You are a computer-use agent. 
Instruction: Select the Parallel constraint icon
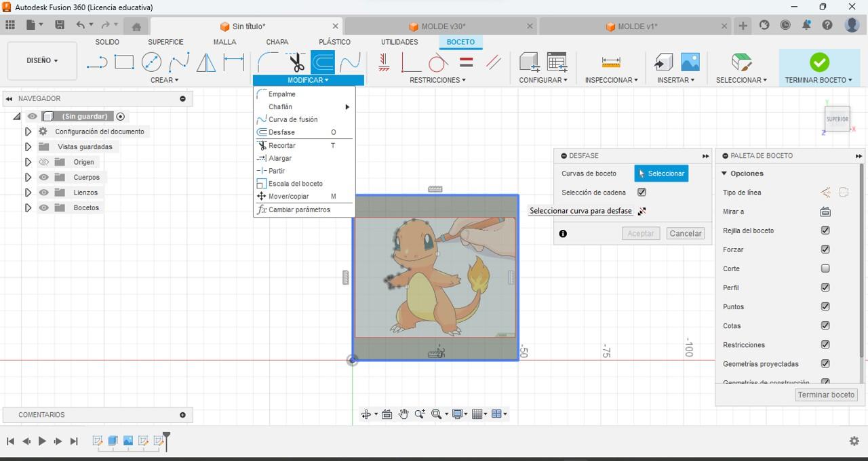494,62
